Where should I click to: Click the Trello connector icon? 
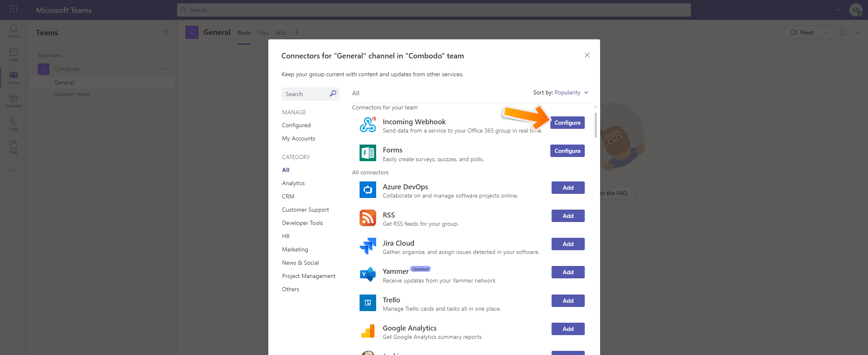tap(367, 303)
